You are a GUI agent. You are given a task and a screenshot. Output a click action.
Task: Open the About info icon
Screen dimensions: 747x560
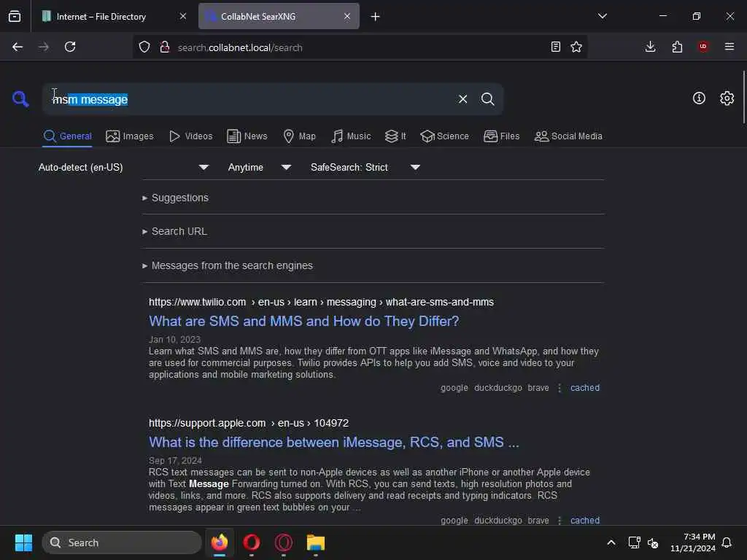pyautogui.click(x=699, y=98)
